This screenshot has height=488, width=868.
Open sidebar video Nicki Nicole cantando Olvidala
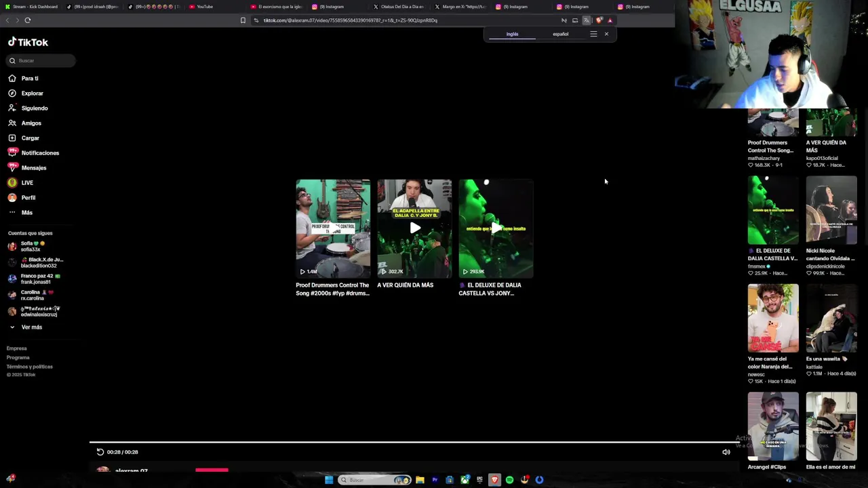click(831, 209)
